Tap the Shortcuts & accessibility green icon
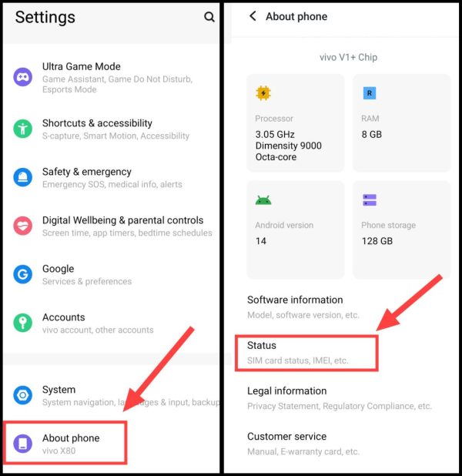 pyautogui.click(x=23, y=129)
